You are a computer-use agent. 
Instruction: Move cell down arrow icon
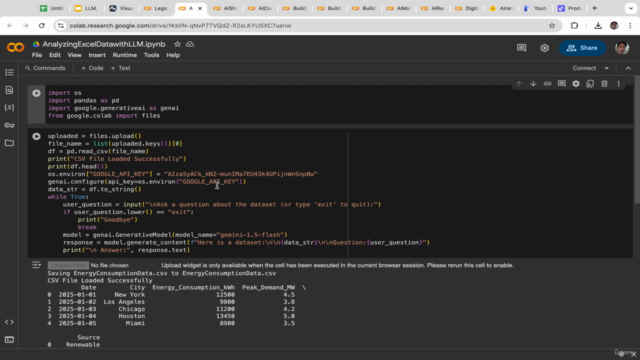coord(533,84)
